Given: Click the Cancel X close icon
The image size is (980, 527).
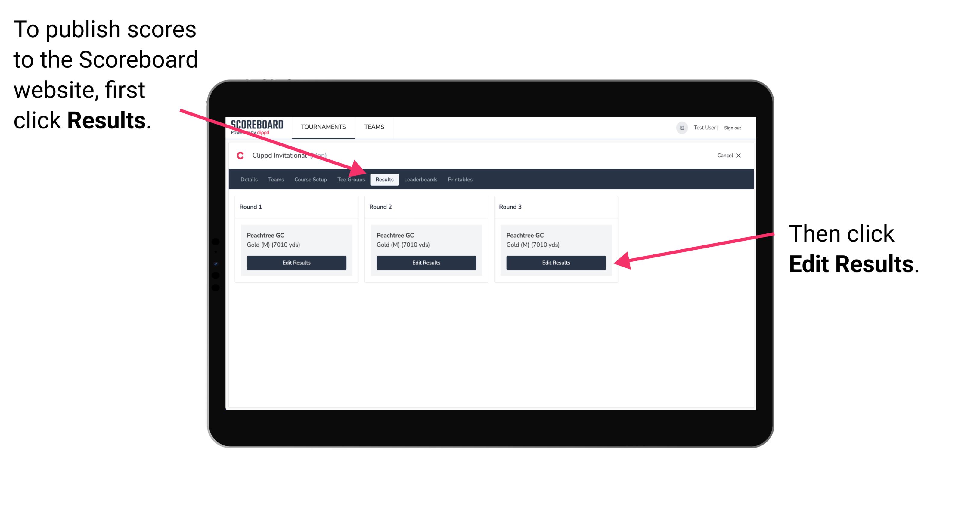Looking at the screenshot, I should [x=739, y=155].
